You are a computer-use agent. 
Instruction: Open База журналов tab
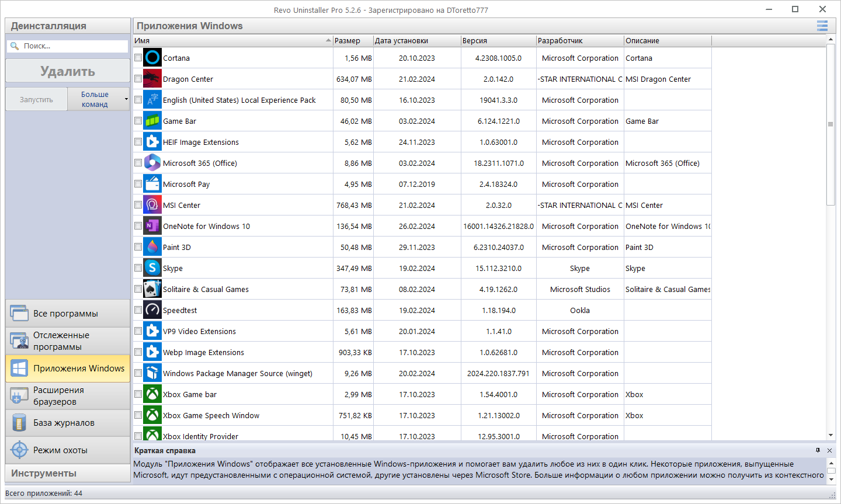pyautogui.click(x=68, y=423)
